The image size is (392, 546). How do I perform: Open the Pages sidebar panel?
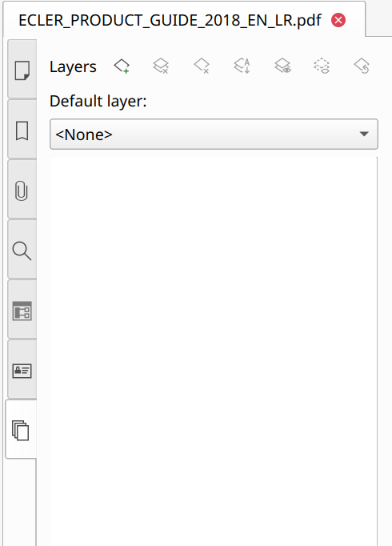(x=22, y=70)
